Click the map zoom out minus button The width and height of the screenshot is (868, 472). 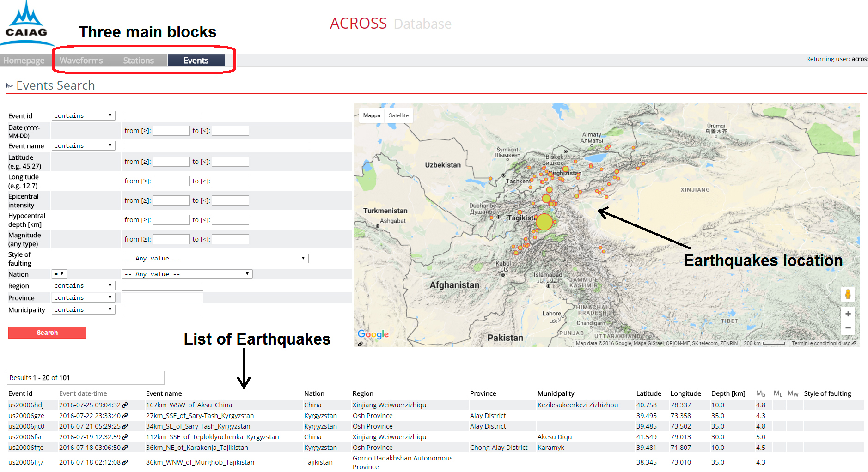tap(848, 327)
